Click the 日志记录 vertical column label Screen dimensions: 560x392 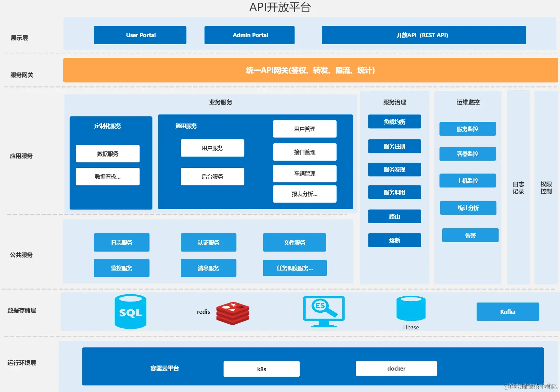[518, 188]
